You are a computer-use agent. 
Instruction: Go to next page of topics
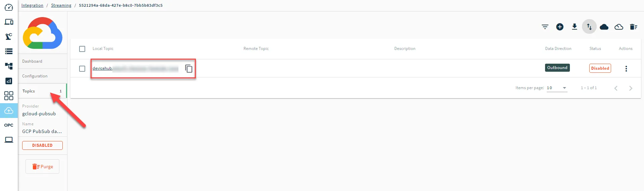click(631, 88)
